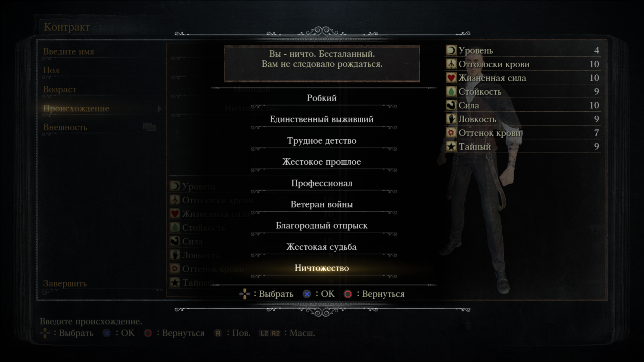Click the green droplet Стойкость icon
This screenshot has width=644, height=362.
(x=451, y=91)
